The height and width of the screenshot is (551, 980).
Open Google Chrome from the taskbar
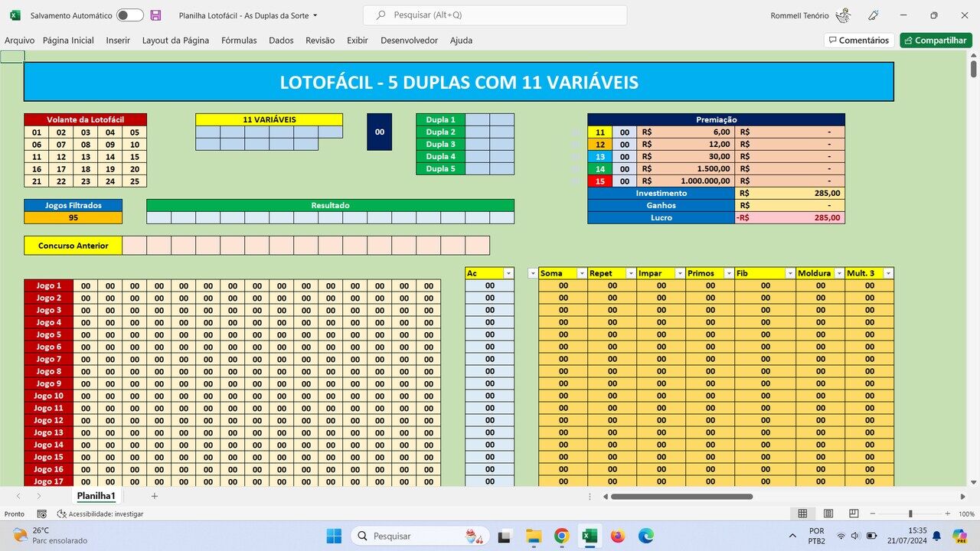pyautogui.click(x=561, y=536)
